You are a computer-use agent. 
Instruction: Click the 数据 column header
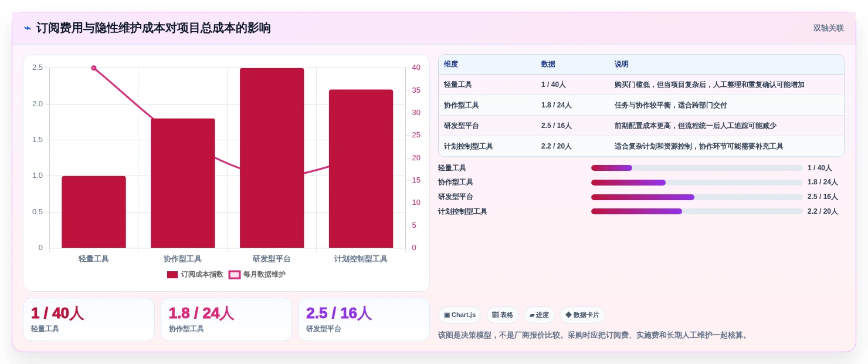[x=548, y=65]
